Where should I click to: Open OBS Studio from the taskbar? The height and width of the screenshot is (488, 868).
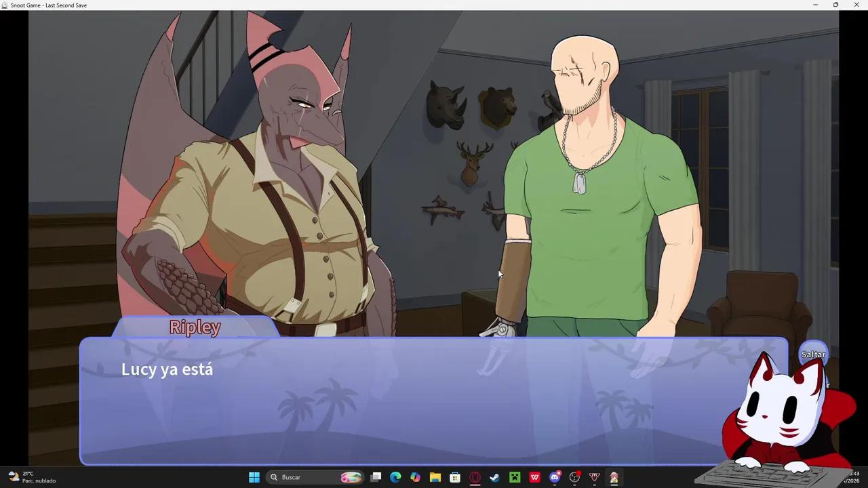[x=574, y=477]
